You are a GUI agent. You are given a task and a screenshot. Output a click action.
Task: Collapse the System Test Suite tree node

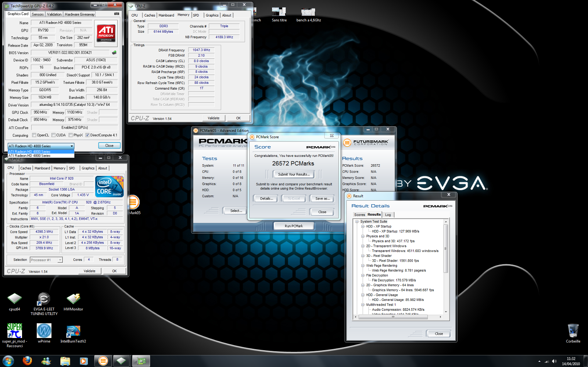pyautogui.click(x=357, y=222)
